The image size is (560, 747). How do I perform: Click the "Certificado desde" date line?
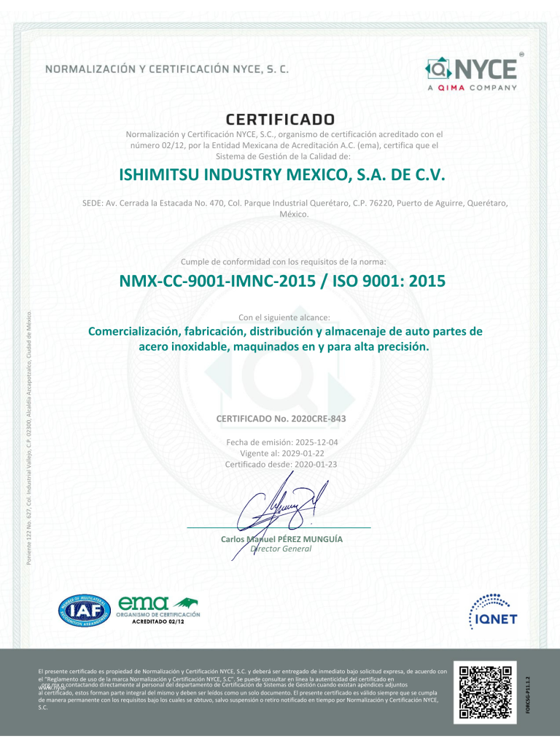(281, 464)
